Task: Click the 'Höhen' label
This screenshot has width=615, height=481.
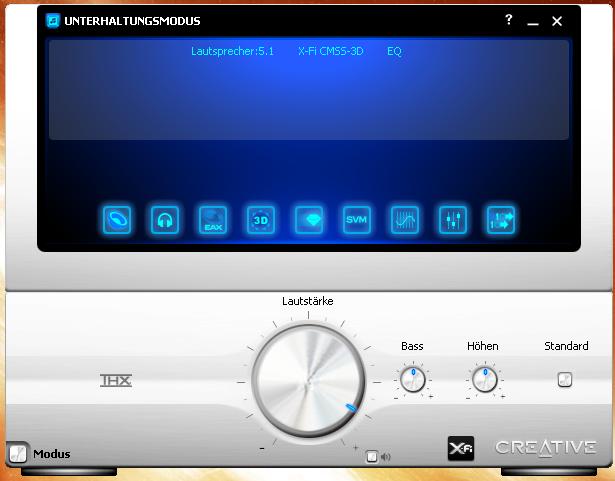Action: pyautogui.click(x=483, y=346)
